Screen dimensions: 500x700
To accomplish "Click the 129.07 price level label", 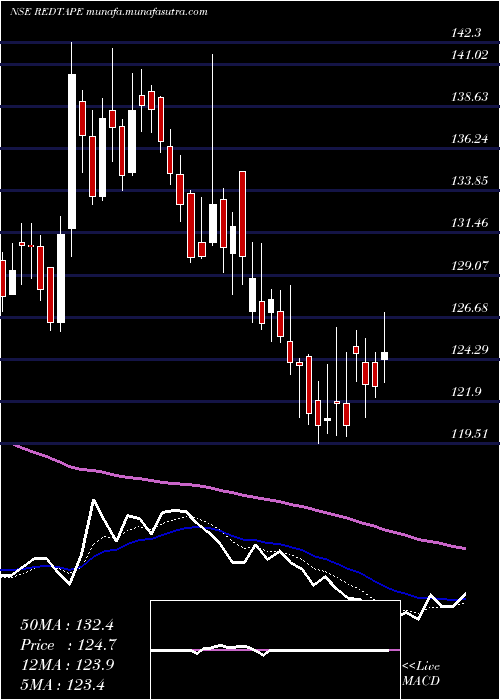I will pyautogui.click(x=472, y=266).
